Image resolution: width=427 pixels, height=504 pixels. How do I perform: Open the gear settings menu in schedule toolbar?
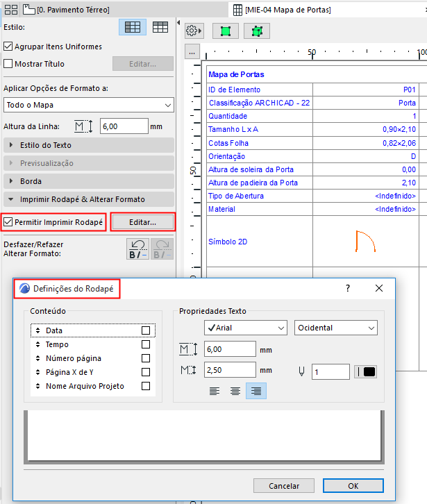[194, 31]
